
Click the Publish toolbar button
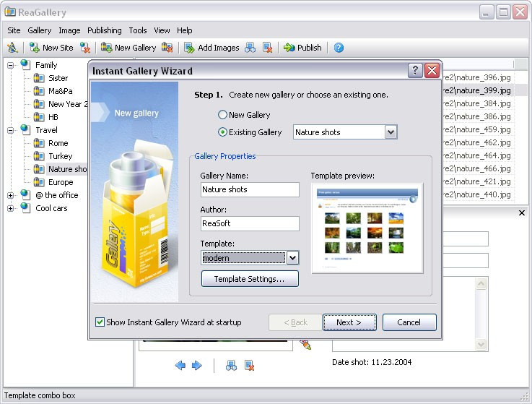(302, 48)
